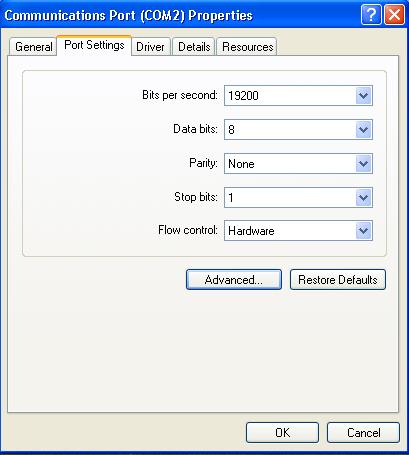Click the Cancel button
The height and width of the screenshot is (455, 409).
click(x=363, y=433)
